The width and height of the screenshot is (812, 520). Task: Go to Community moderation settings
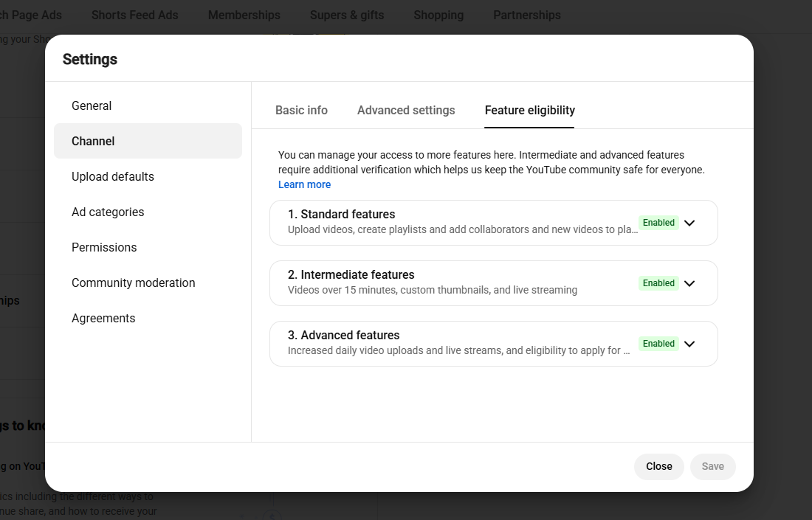[148, 282]
